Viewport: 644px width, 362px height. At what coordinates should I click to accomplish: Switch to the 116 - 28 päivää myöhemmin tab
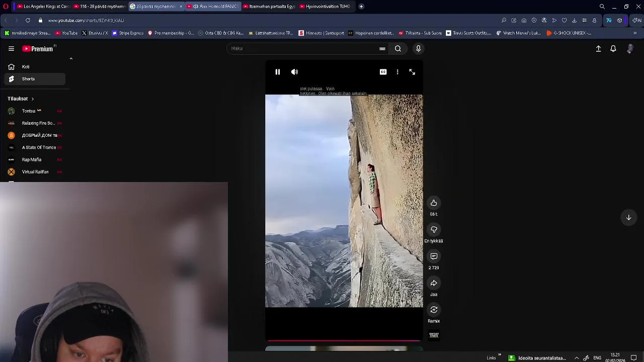100,7
